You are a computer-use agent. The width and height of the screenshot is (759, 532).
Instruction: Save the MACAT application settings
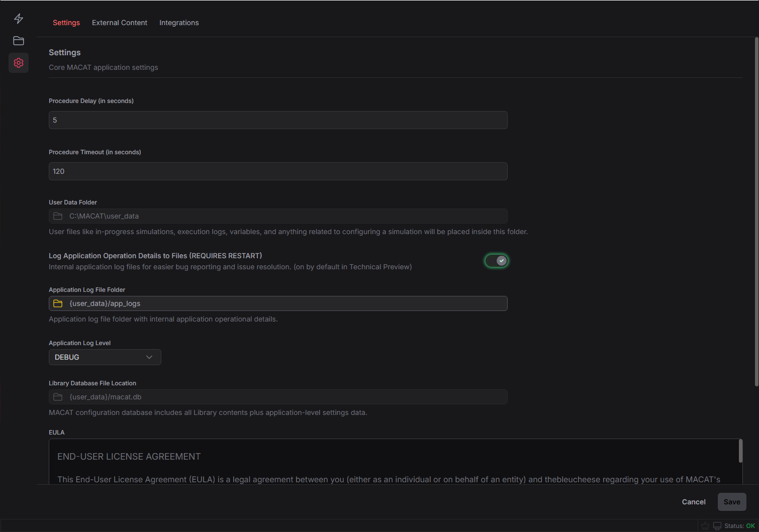pos(732,502)
